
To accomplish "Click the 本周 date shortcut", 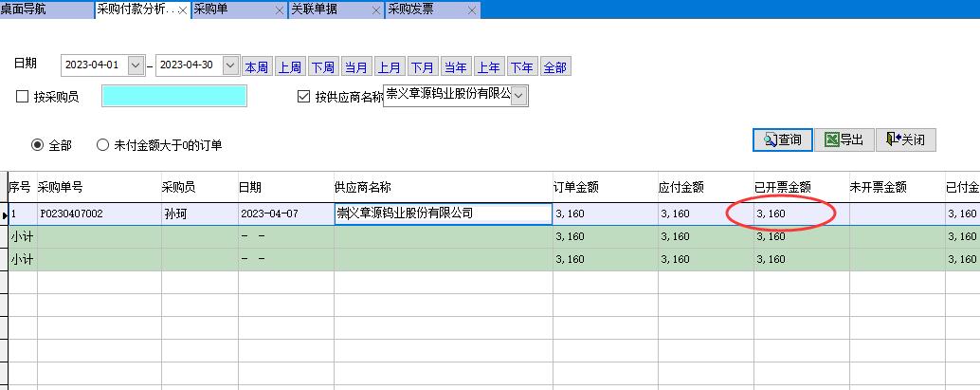I will click(x=257, y=67).
